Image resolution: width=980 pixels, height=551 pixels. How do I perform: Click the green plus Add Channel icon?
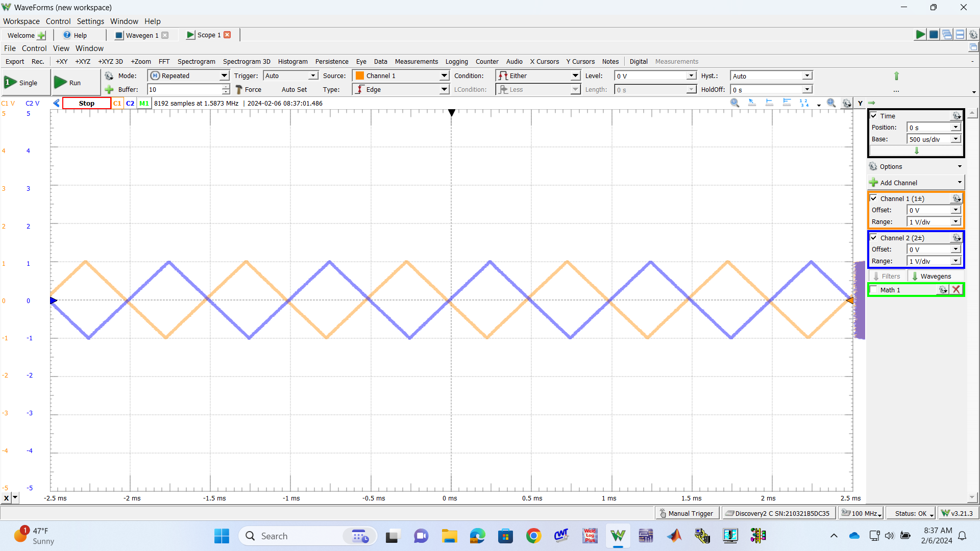point(873,183)
